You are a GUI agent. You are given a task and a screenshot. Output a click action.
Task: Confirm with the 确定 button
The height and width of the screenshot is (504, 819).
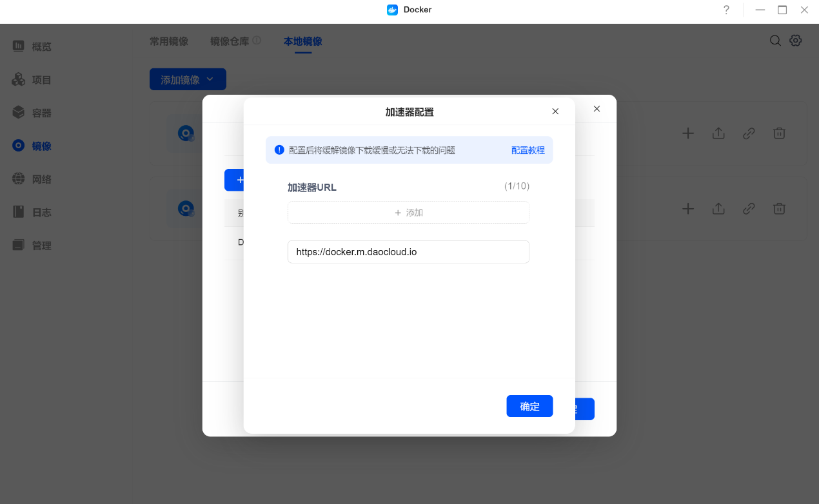coord(529,406)
